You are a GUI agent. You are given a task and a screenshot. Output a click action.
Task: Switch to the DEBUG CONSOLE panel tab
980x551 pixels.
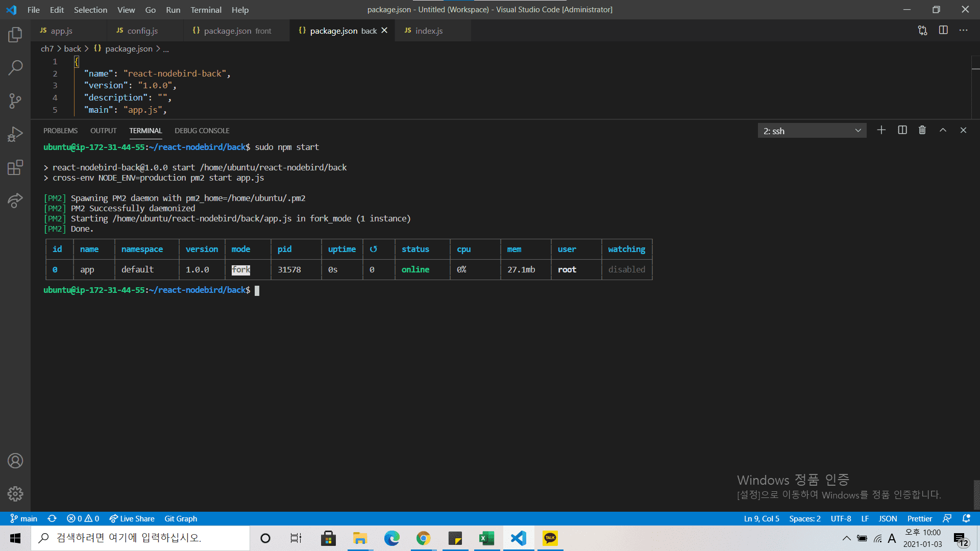pyautogui.click(x=202, y=131)
